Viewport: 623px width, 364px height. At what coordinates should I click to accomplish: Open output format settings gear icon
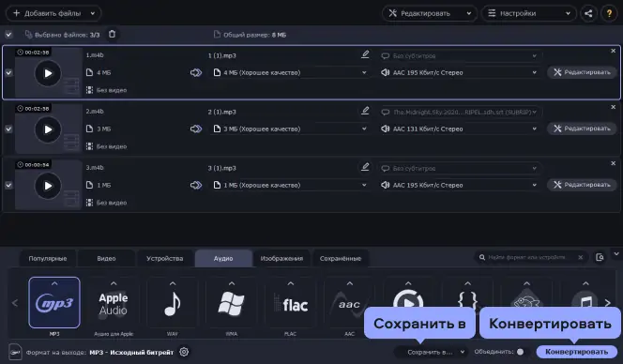point(184,352)
